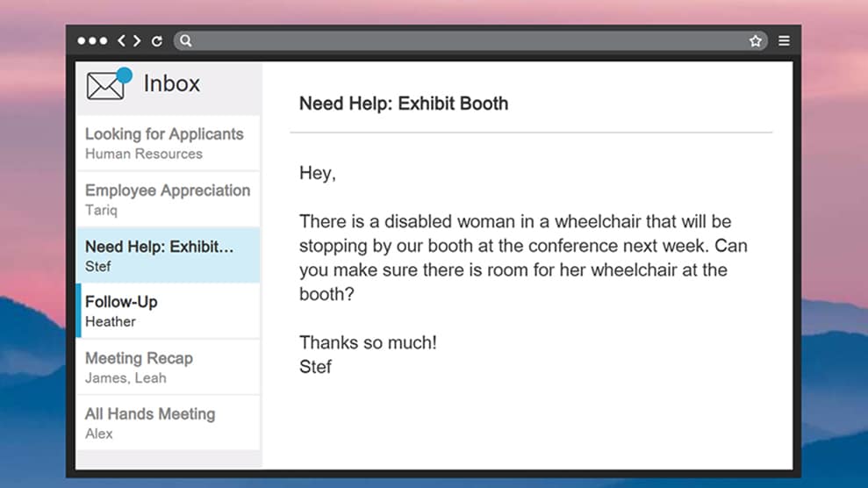The width and height of the screenshot is (868, 488).
Task: Open the All Hands Meeting email from Alex
Action: tap(168, 423)
